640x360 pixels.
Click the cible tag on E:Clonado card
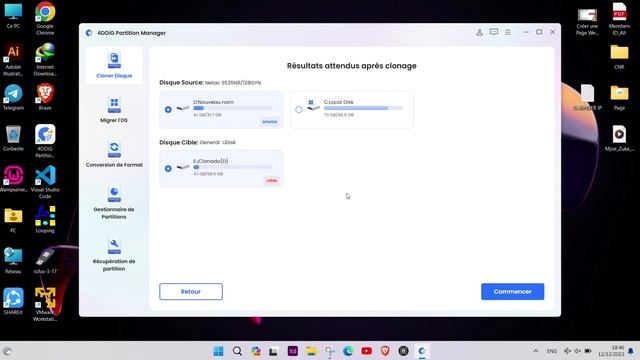[271, 180]
